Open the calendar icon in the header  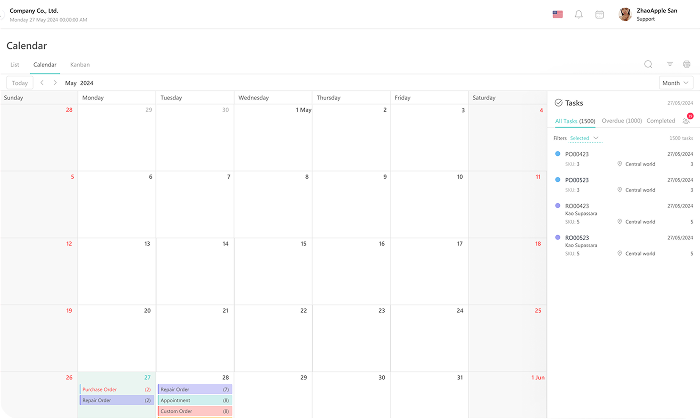point(599,14)
